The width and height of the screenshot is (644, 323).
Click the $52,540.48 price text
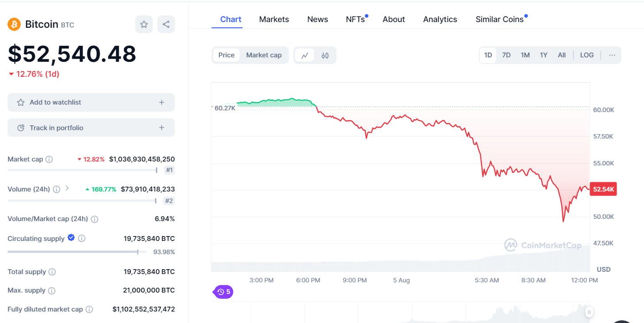72,54
